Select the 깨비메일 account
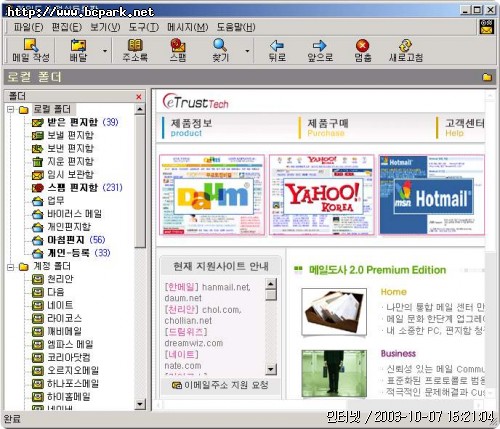 point(57,331)
